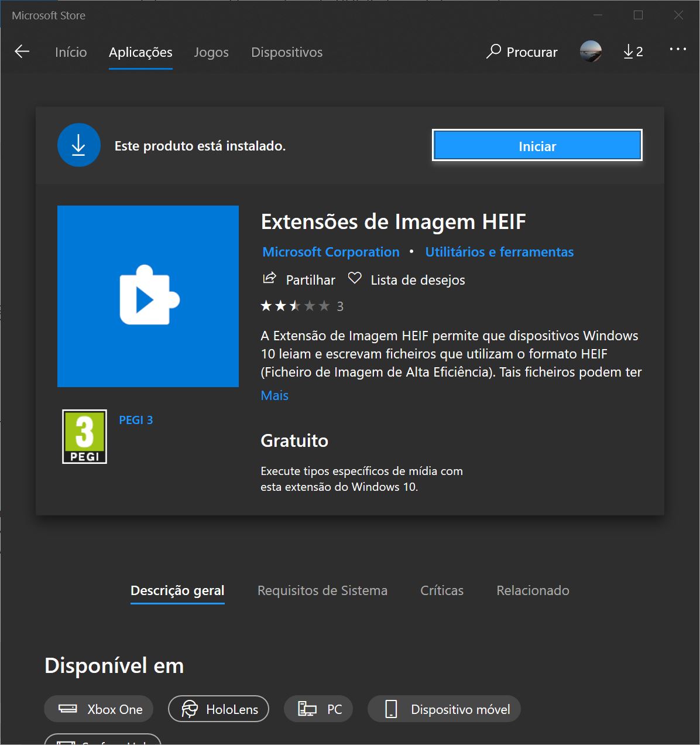Image resolution: width=700 pixels, height=745 pixels.
Task: Click the mobile phone icon
Action: pos(391,709)
